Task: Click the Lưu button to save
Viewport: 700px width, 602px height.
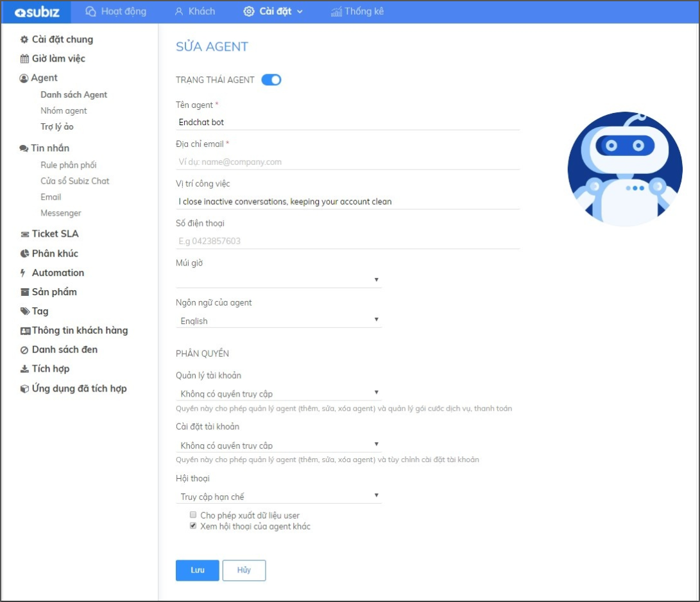Action: 197,571
